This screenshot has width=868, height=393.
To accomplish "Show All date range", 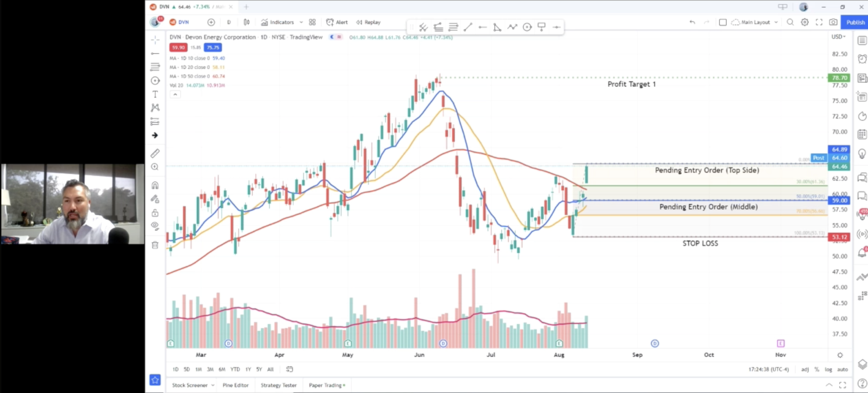I will (x=270, y=369).
